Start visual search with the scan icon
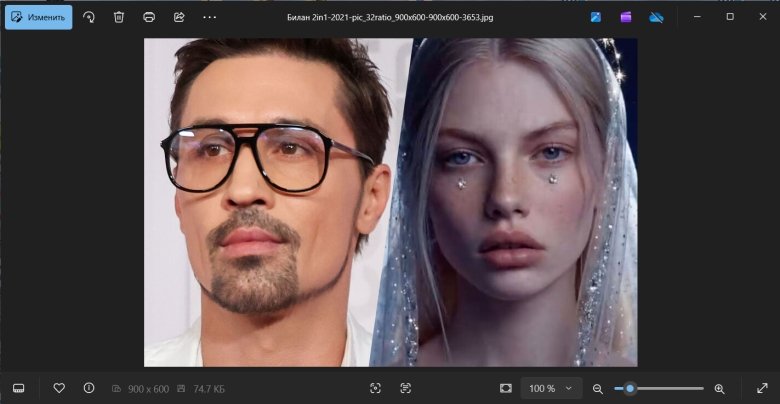 pos(376,388)
